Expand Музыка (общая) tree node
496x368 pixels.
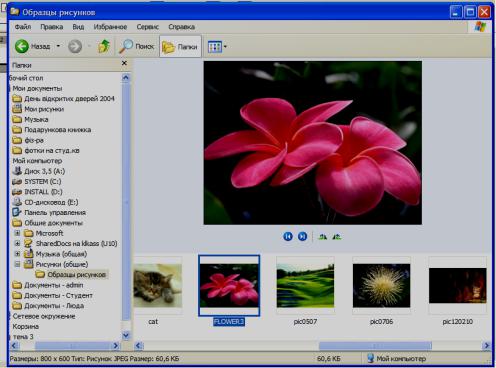click(x=17, y=254)
